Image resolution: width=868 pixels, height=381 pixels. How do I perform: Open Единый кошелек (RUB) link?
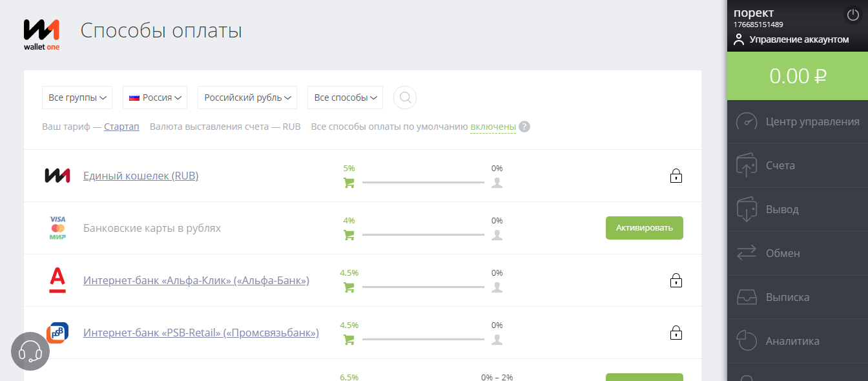[x=141, y=176]
